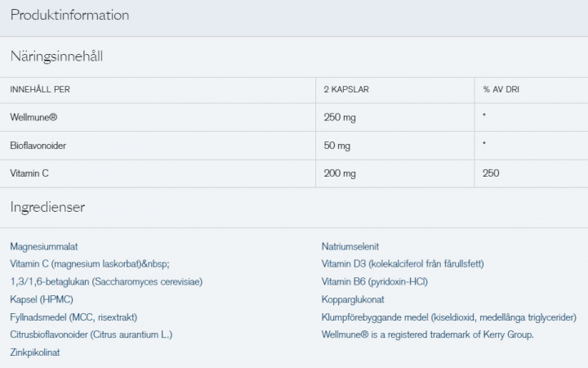Click the Ingredienser heading
Screen dimensions: 588x368
[x=47, y=207]
